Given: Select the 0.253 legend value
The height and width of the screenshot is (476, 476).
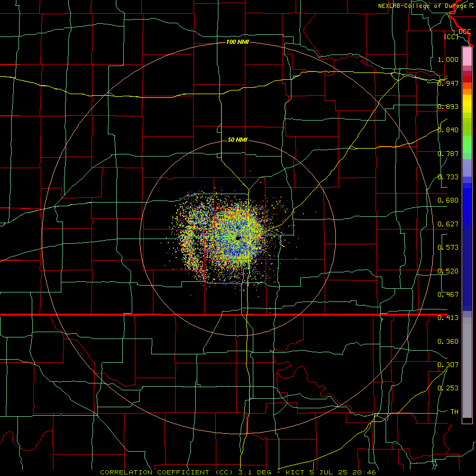Looking at the screenshot, I should click(x=448, y=388).
